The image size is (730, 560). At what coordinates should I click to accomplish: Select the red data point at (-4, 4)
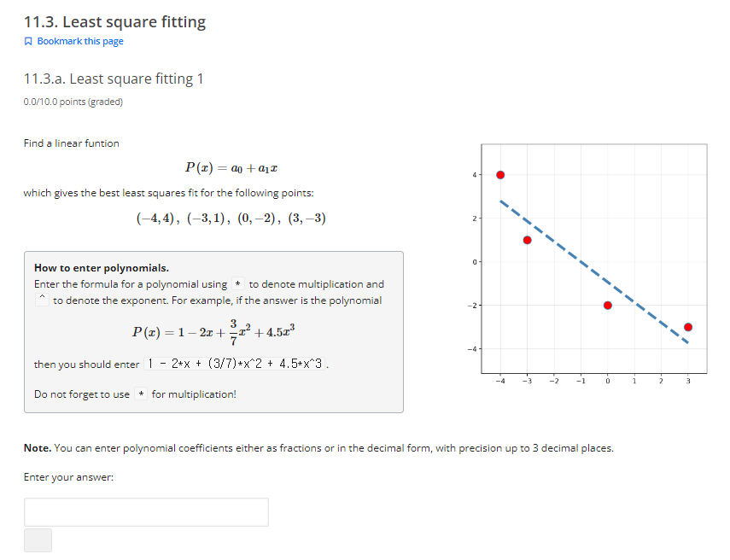[499, 175]
